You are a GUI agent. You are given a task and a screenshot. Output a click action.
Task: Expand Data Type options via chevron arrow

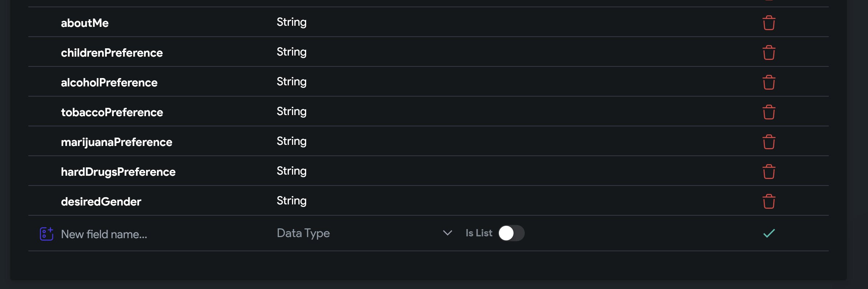coord(447,233)
